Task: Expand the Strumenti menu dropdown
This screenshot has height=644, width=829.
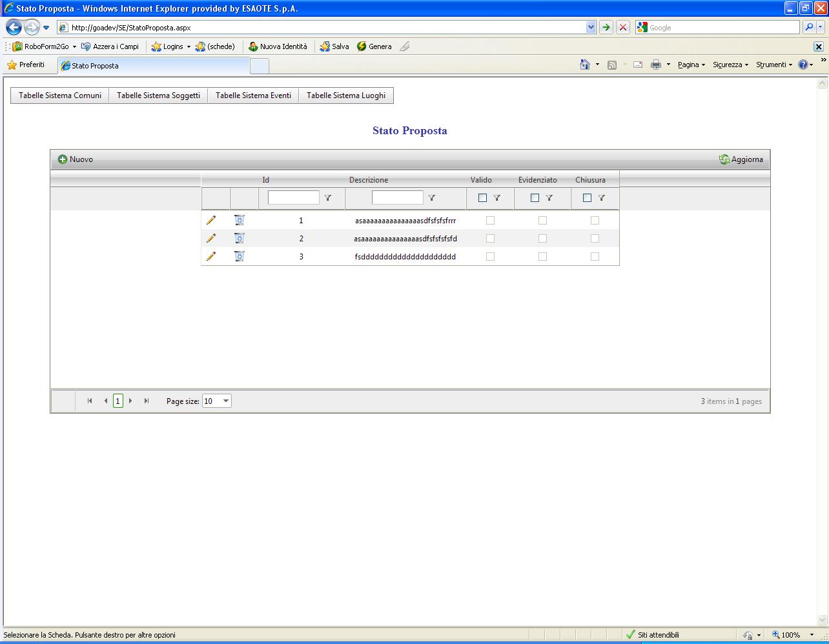Action: pos(774,65)
